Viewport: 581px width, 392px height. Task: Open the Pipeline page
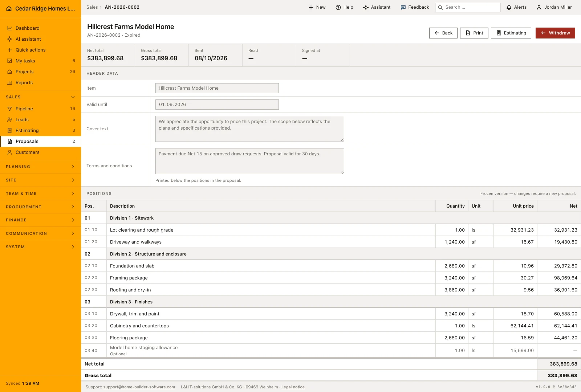[x=41, y=109]
